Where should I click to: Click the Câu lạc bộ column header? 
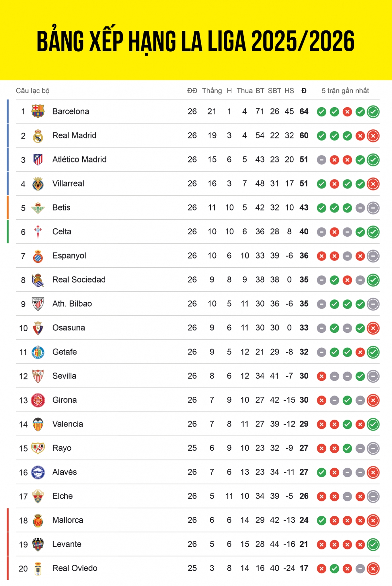point(33,91)
